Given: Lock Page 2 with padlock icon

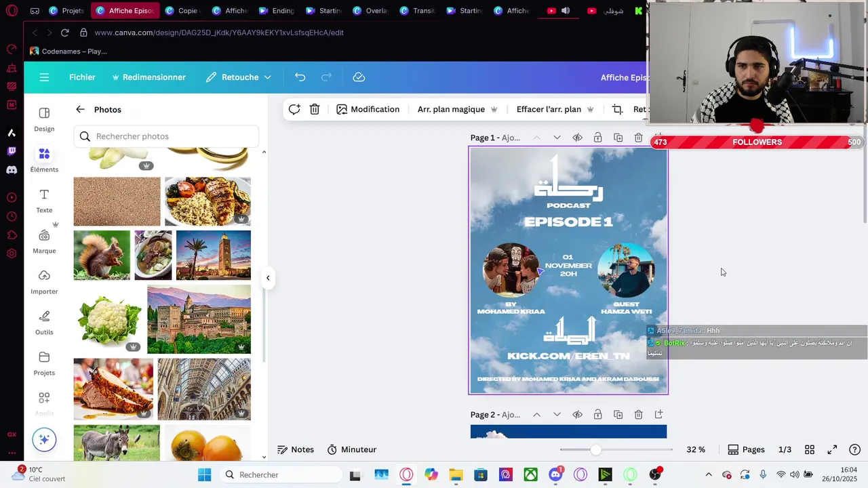Looking at the screenshot, I should pos(597,414).
